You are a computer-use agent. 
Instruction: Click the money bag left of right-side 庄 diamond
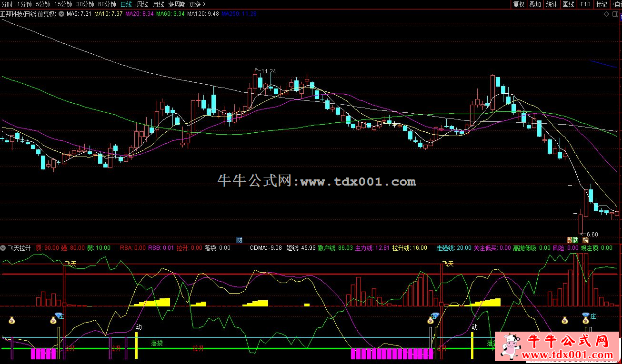(565, 320)
